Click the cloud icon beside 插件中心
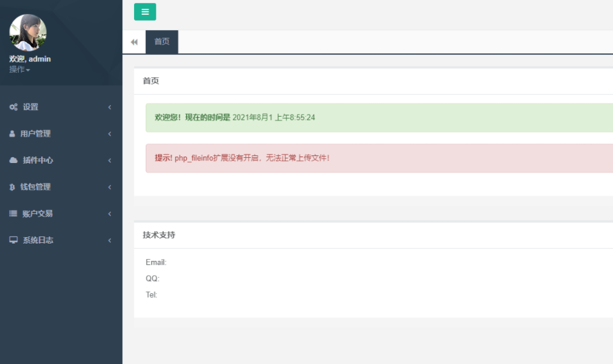Viewport: 613px width, 364px height. click(14, 160)
